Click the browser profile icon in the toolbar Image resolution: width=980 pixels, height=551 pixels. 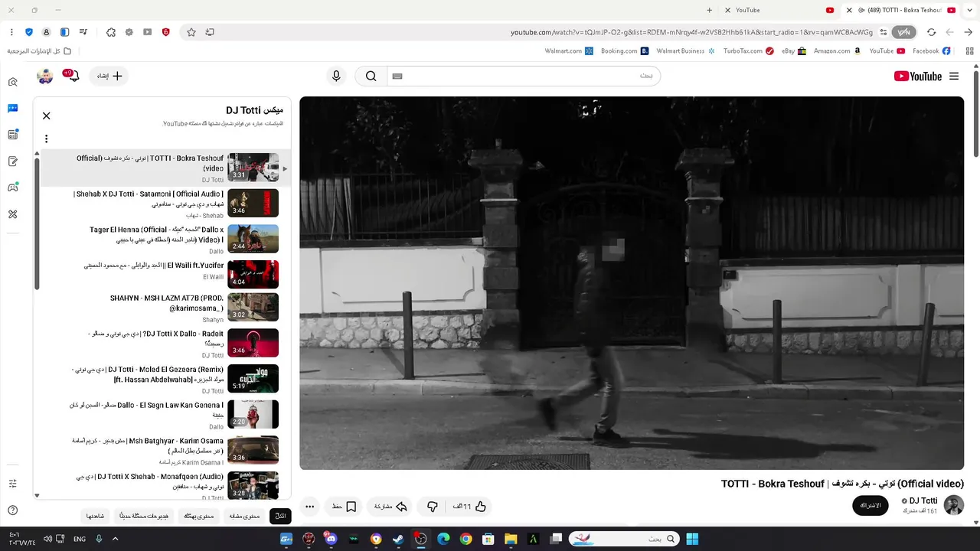(47, 32)
